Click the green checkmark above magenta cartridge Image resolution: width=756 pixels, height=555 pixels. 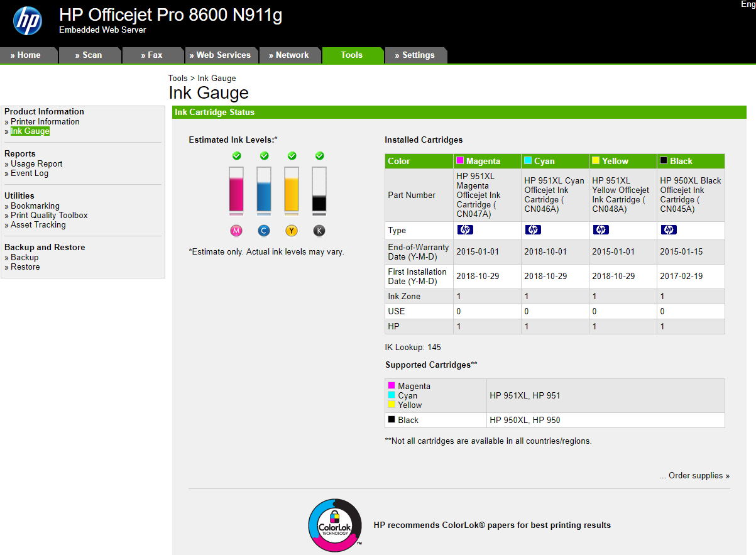[x=236, y=155]
